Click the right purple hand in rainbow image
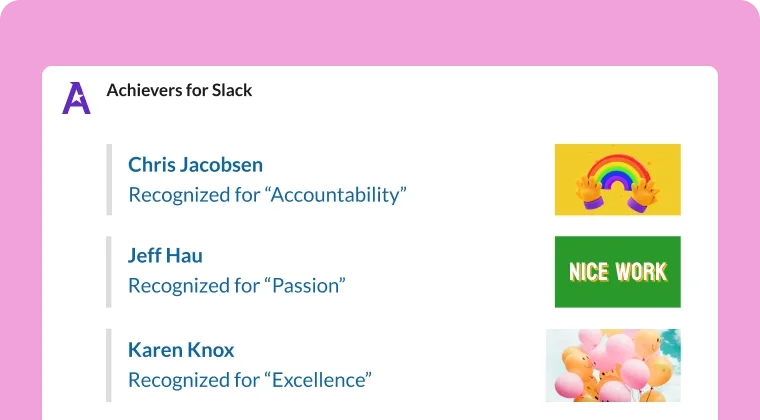 [644, 191]
